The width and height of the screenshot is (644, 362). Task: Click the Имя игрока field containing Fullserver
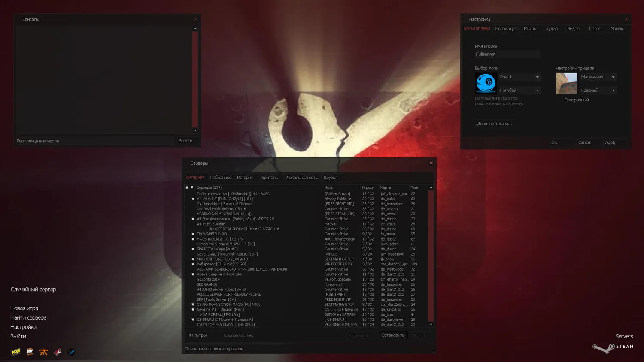[507, 54]
